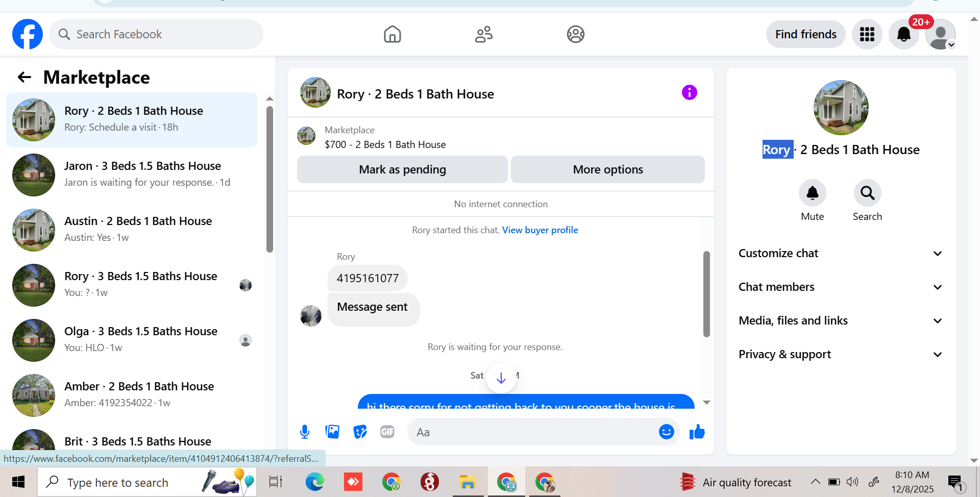Click the message bubble 4195161077
The width and height of the screenshot is (980, 497).
367,278
